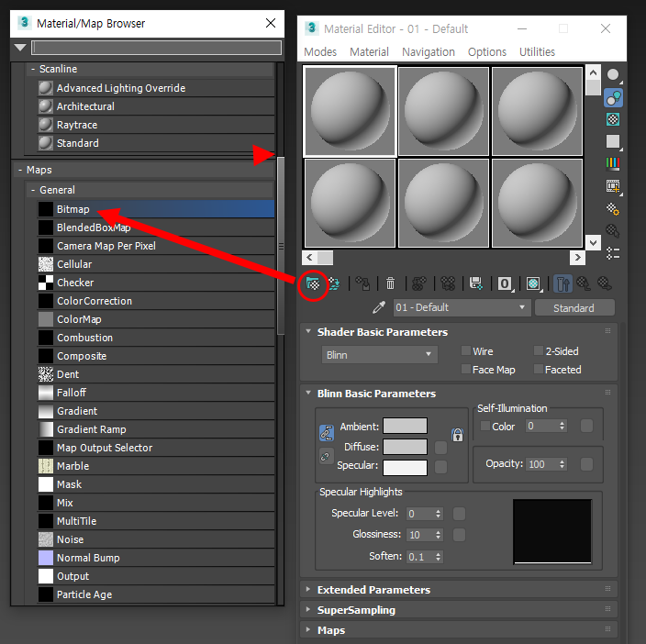Select the Checker map in browser
Screen dimensions: 646x644
pyautogui.click(x=156, y=283)
